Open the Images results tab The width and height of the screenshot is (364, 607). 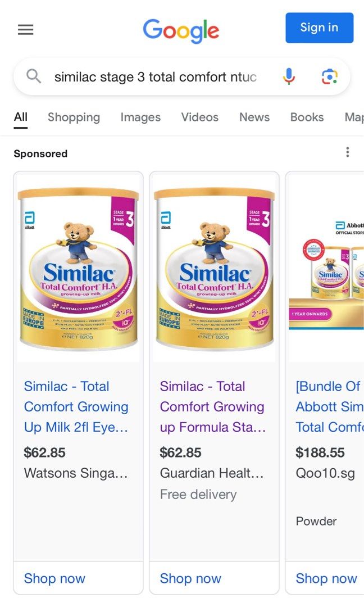(140, 117)
